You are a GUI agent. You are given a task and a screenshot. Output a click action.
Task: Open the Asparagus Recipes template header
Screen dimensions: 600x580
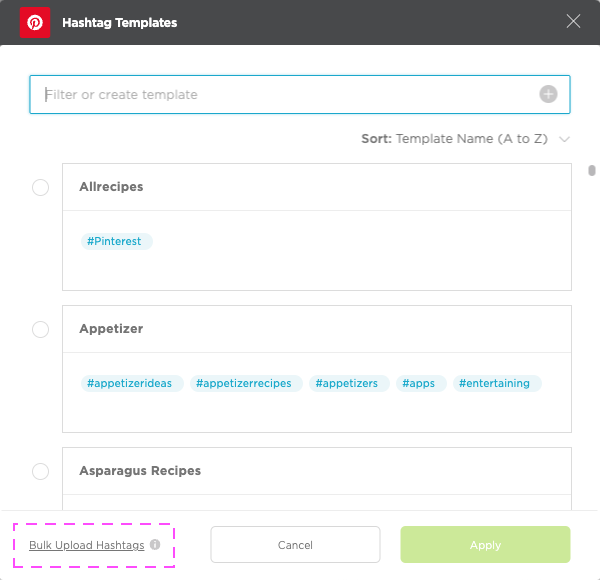coord(317,471)
